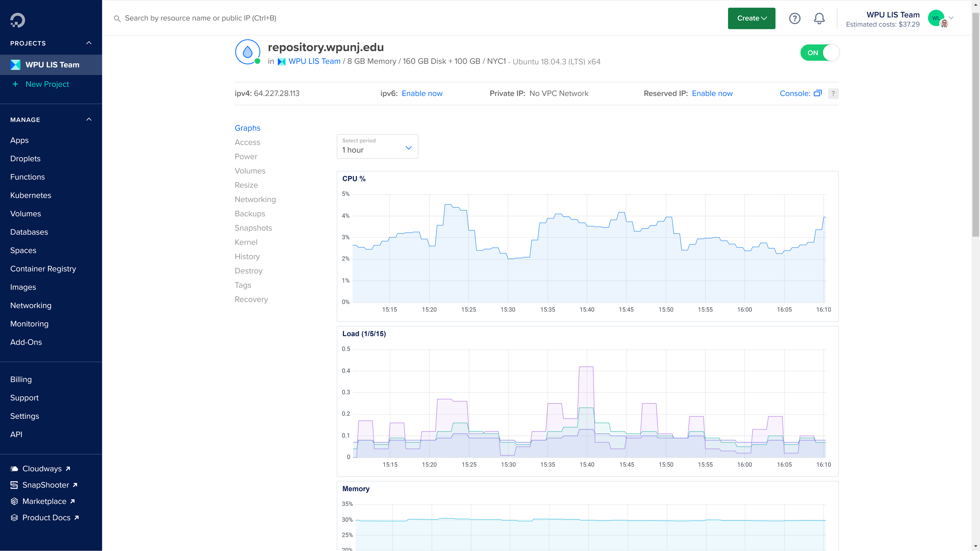
Task: Open the Select period dropdown
Action: coord(377,146)
